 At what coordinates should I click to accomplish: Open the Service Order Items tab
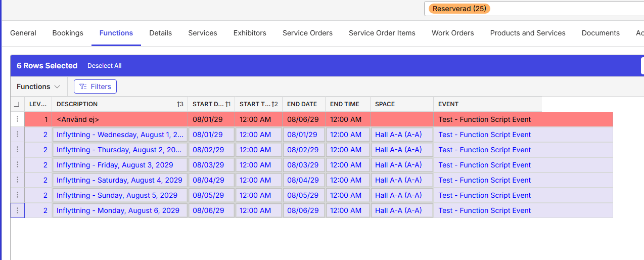pos(382,33)
